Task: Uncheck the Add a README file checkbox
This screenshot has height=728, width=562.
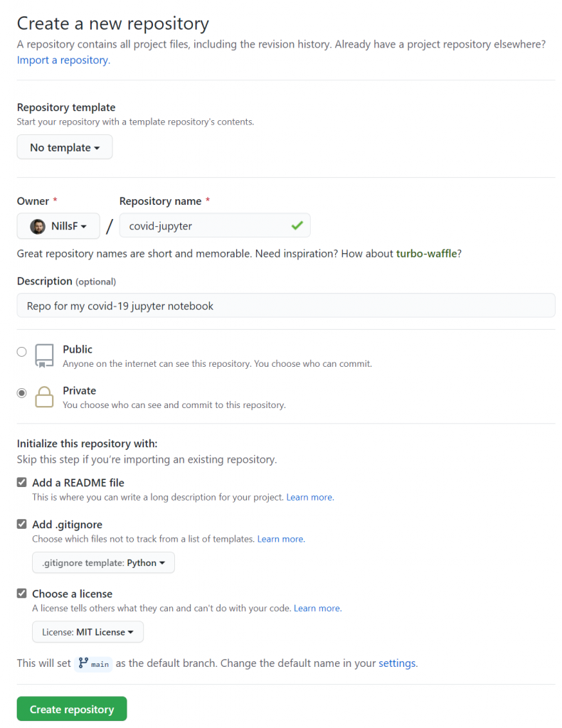Action: point(22,483)
